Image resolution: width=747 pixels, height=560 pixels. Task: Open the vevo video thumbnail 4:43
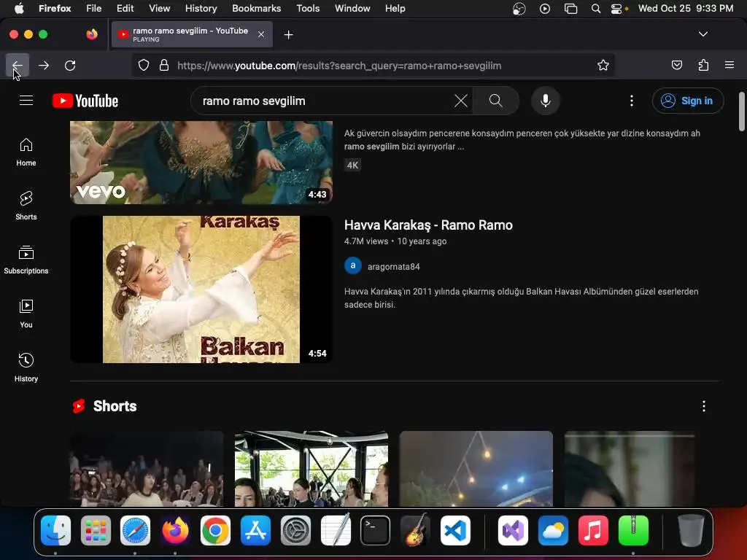pos(201,163)
